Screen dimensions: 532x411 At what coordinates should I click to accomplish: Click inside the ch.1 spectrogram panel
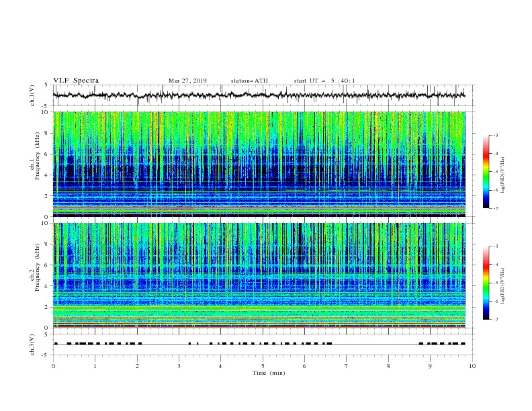259,164
